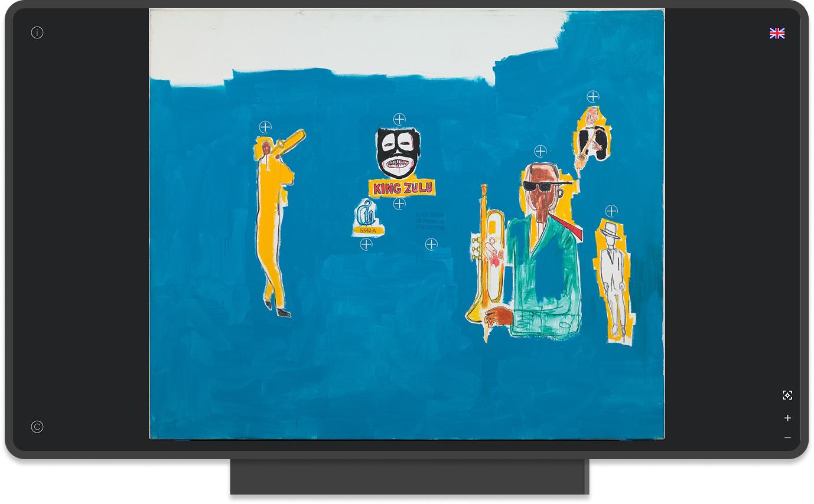Zoom out with the minus button

point(787,438)
